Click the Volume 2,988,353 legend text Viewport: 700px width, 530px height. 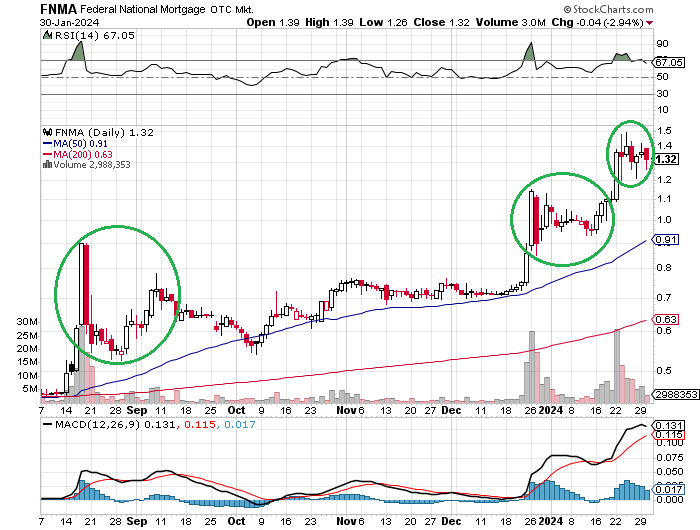tap(92, 165)
